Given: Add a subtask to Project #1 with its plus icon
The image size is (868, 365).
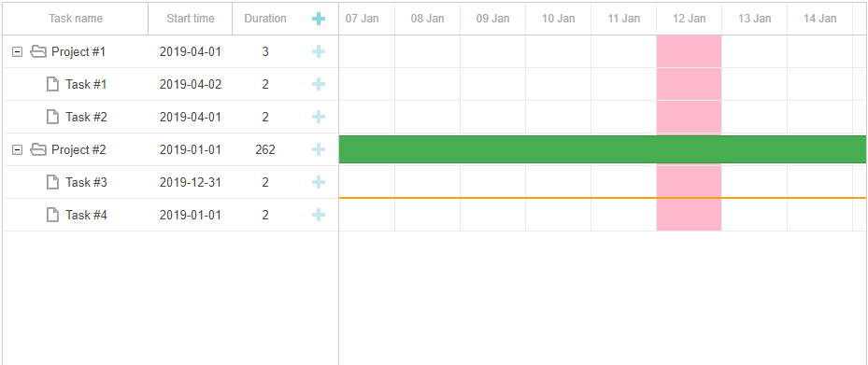Looking at the screenshot, I should [319, 52].
